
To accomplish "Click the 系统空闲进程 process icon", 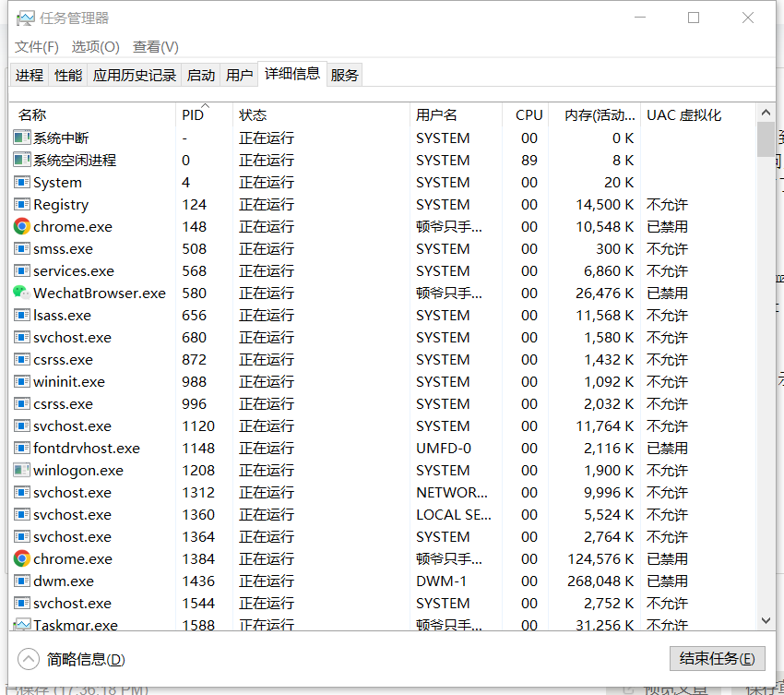I will click(x=21, y=160).
